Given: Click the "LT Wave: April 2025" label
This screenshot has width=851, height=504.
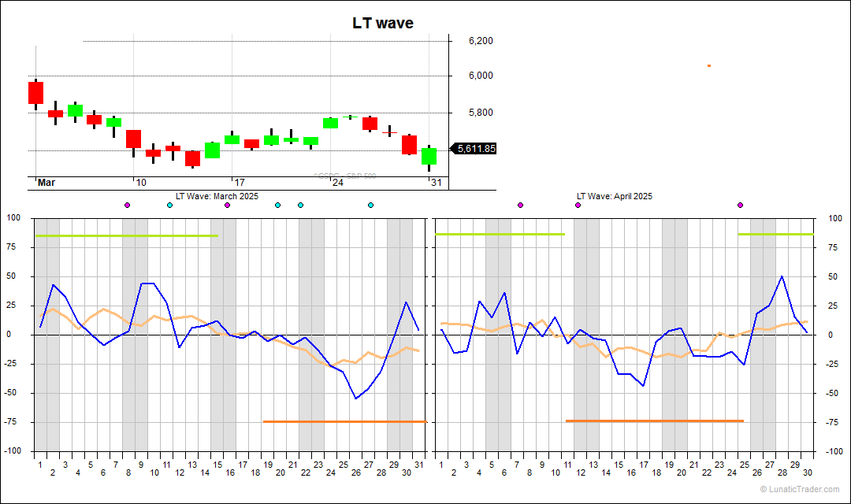Looking at the screenshot, I should tap(615, 196).
